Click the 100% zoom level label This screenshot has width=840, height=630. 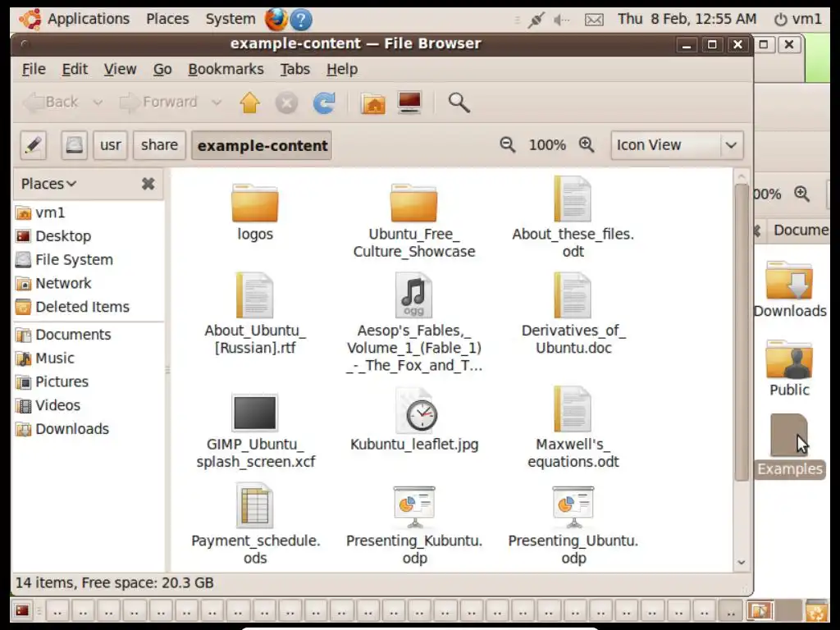[547, 144]
